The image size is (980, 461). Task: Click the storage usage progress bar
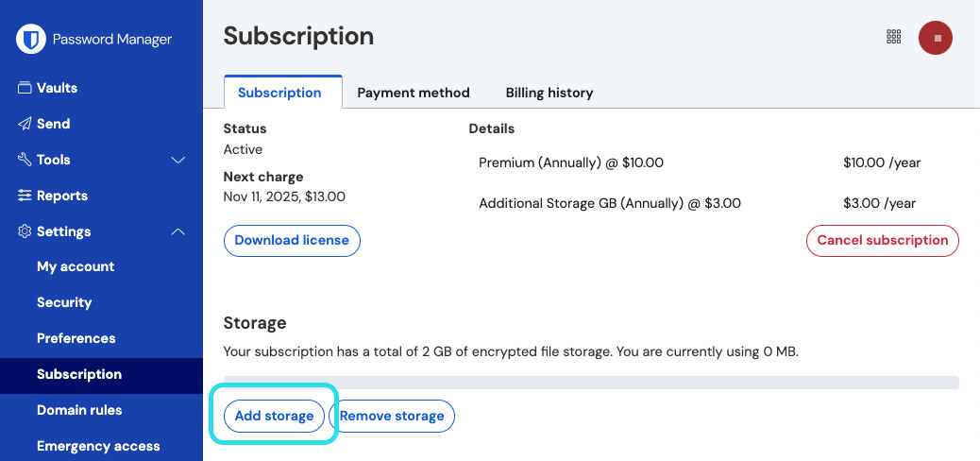[591, 383]
